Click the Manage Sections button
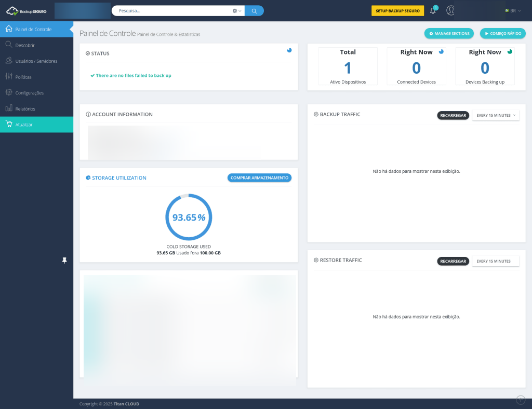Screen dimensions: 532x409 coord(449,34)
